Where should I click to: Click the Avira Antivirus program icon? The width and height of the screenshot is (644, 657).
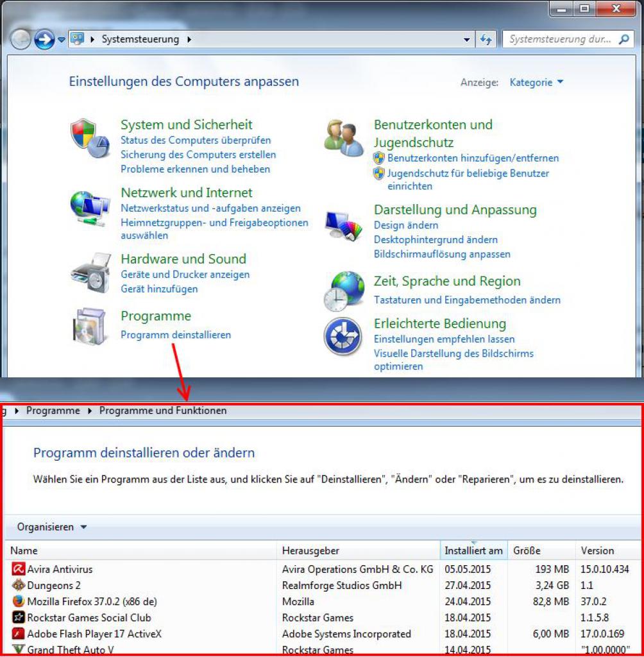point(18,569)
